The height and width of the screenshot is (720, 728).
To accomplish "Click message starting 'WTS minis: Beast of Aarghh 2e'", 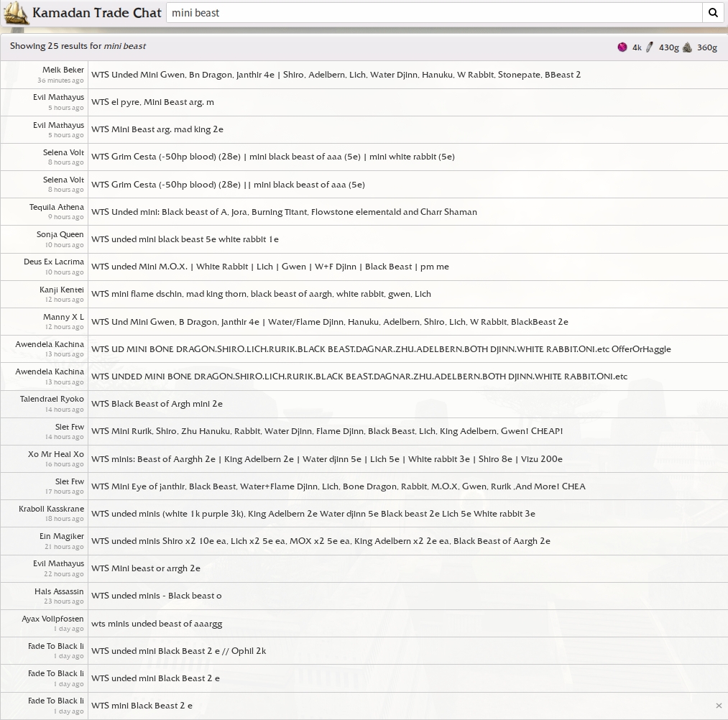I will tap(327, 459).
